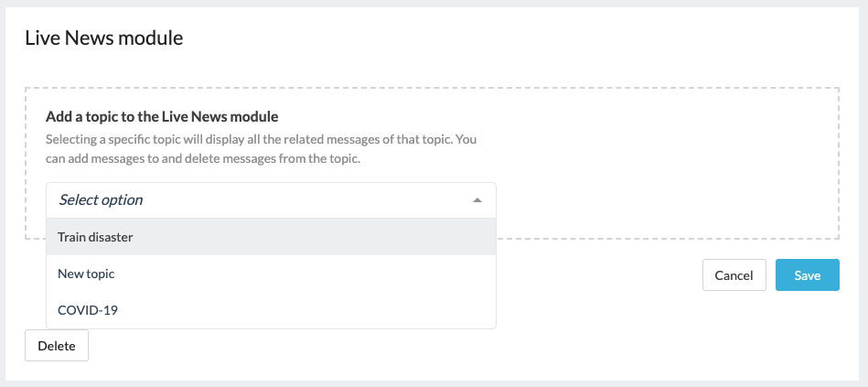Select the COVID-19 topic option
The image size is (868, 387).
88,310
